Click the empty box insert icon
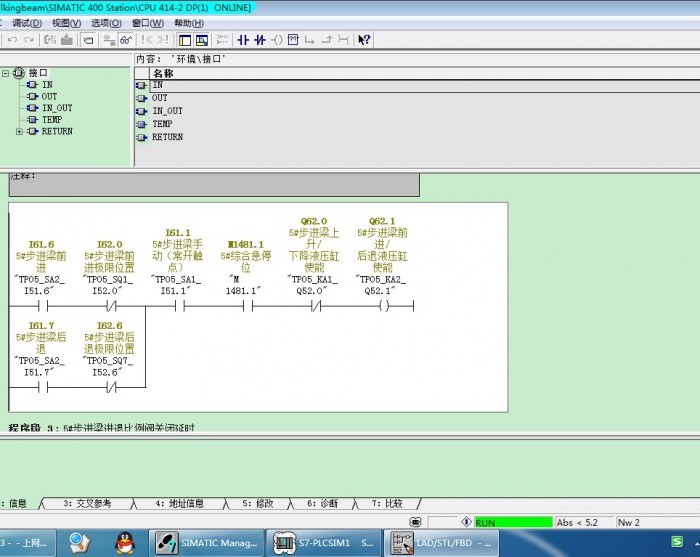This screenshot has width=700, height=557. click(293, 40)
